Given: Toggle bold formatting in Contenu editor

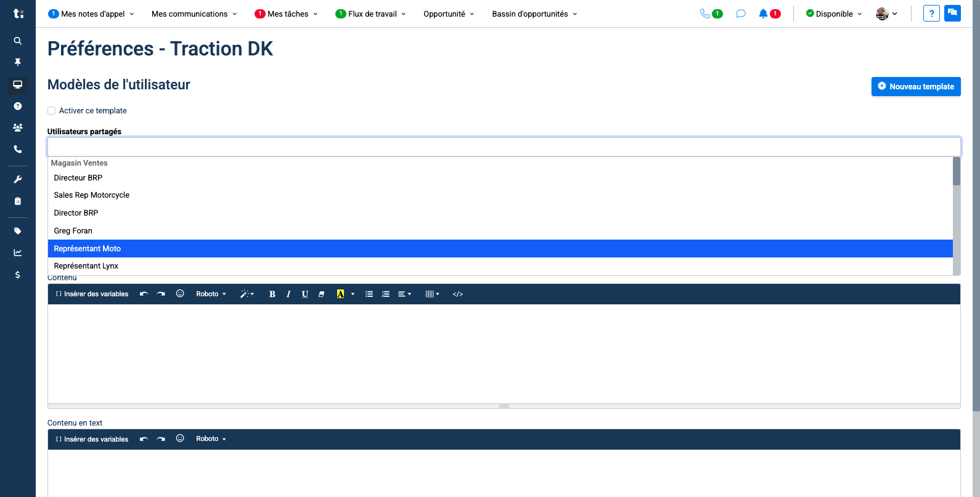Looking at the screenshot, I should click(272, 294).
